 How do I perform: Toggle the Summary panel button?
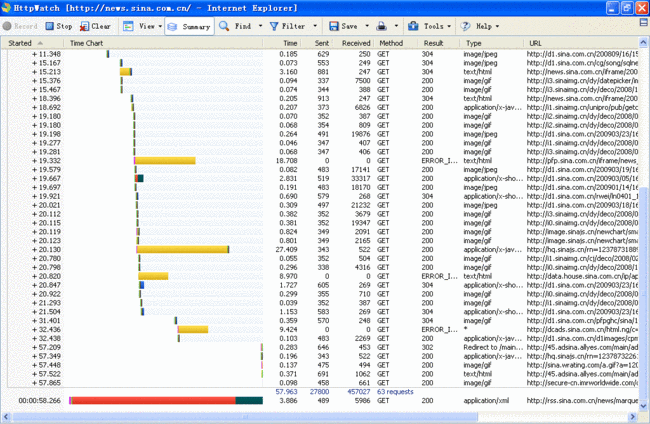point(189,27)
